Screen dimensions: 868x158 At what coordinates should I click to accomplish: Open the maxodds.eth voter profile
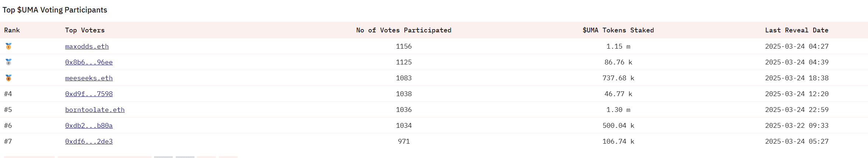87,46
